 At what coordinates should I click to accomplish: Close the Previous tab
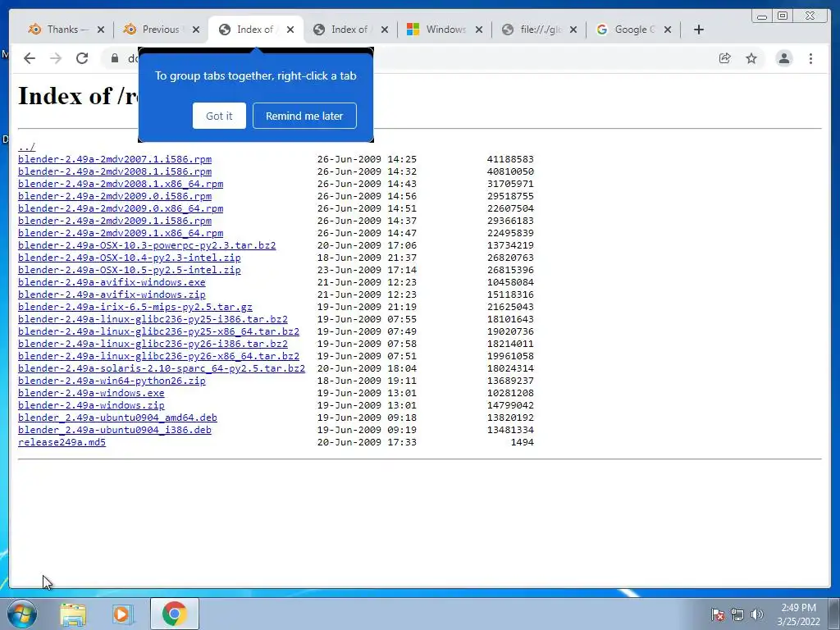coord(196,30)
